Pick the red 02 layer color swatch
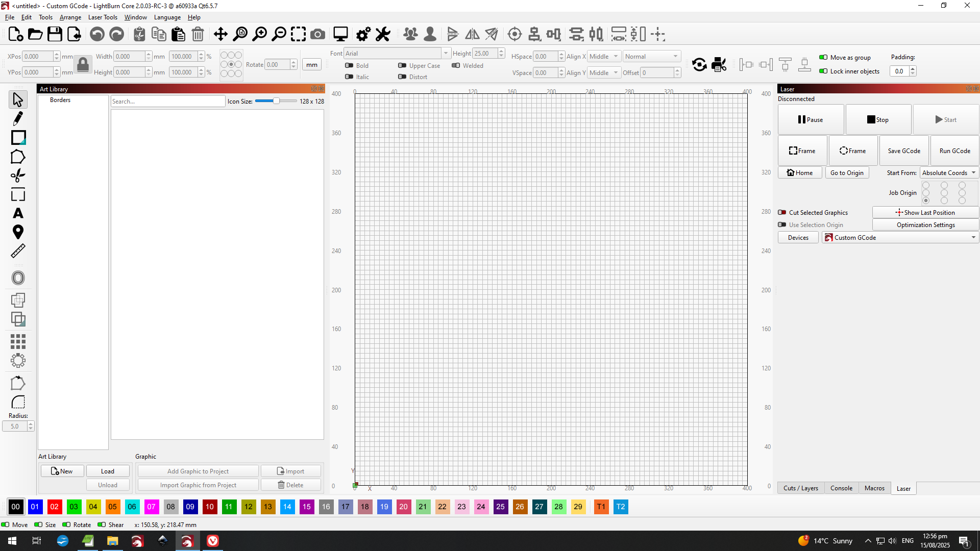This screenshot has width=980, height=551. pos(54,507)
